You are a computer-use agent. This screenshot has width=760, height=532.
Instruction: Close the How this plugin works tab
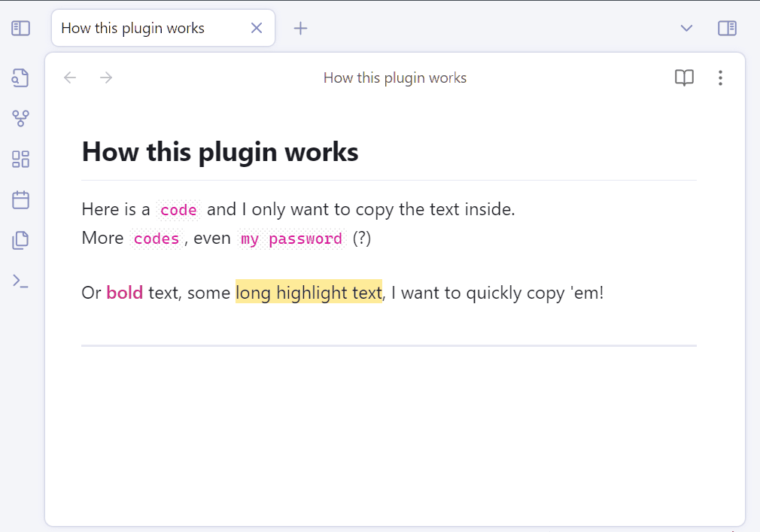257,28
